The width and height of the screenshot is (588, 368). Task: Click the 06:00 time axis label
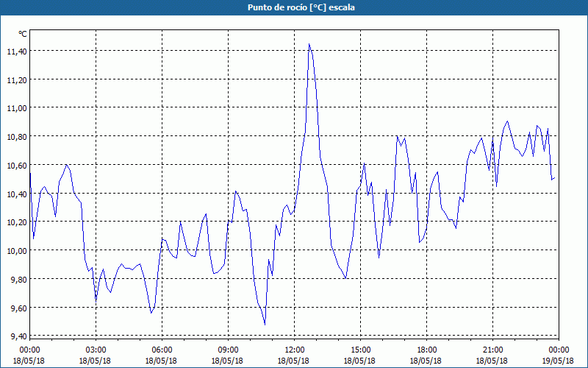point(162,350)
